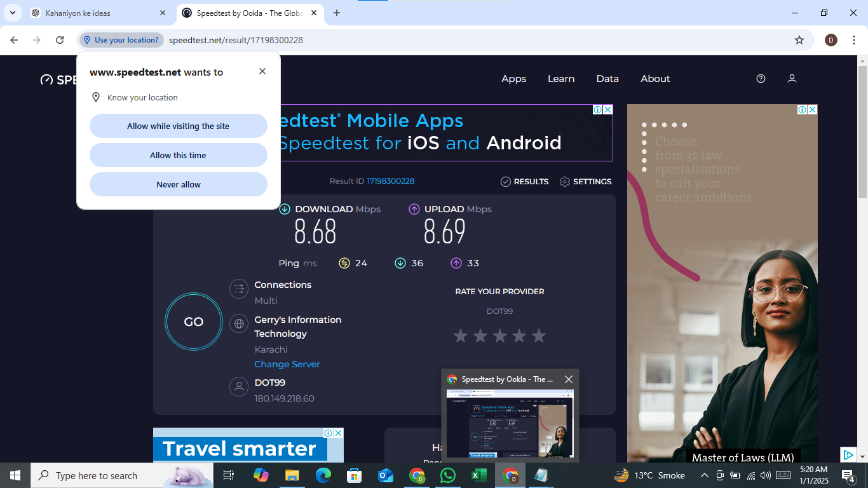The image size is (868, 488).
Task: Bookmark this page with star icon
Action: coord(799,40)
